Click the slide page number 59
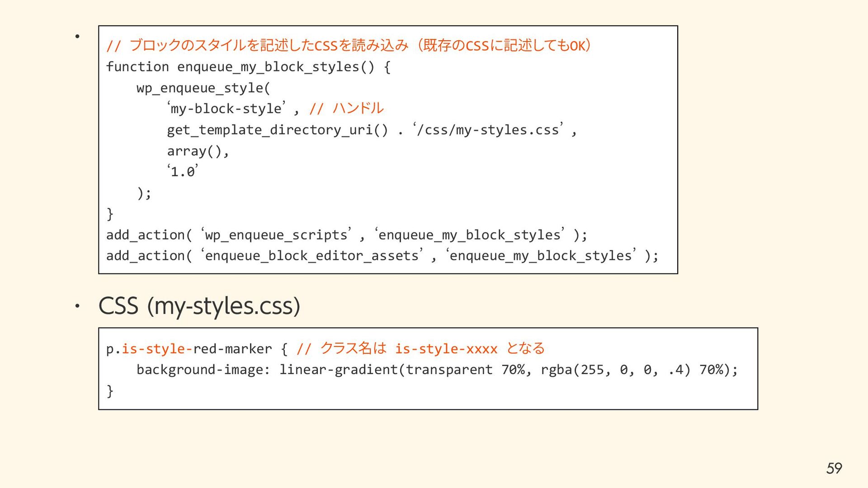 (x=834, y=468)
